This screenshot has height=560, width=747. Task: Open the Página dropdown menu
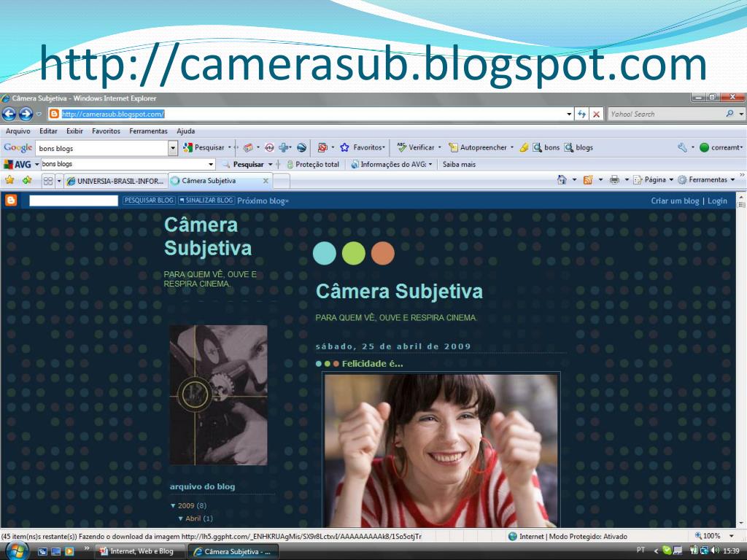pos(653,179)
